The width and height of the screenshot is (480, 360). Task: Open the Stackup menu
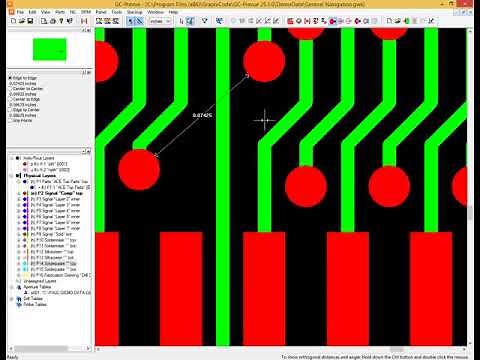135,12
